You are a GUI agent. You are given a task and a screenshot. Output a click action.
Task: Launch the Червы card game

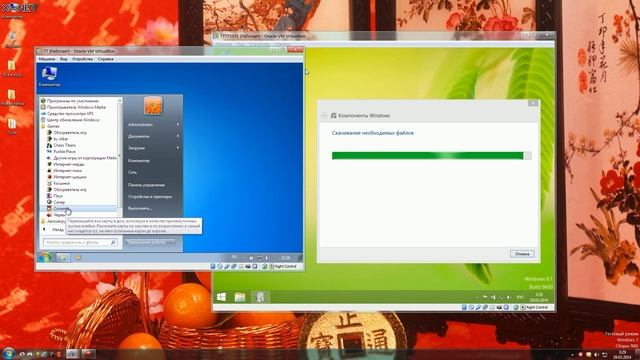(56, 215)
